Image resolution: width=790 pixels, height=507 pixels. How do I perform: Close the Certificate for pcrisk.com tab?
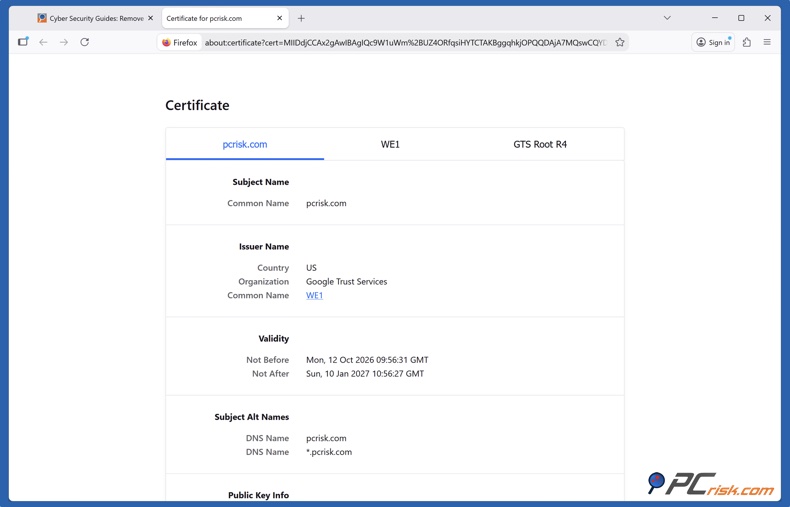(x=280, y=18)
